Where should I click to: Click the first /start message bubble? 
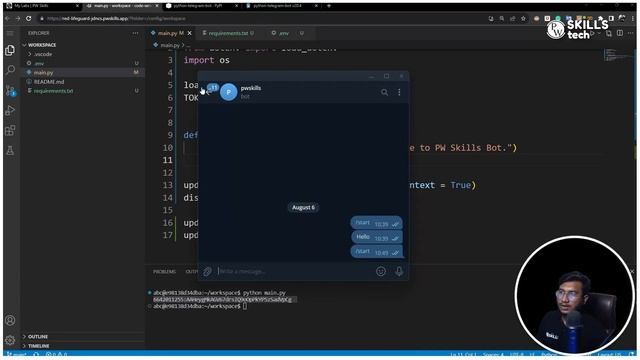click(376, 223)
